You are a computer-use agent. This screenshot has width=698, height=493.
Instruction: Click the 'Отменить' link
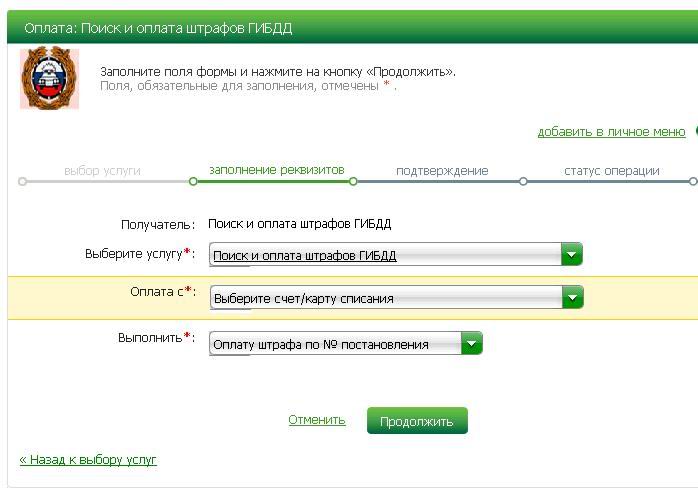[x=316, y=420]
